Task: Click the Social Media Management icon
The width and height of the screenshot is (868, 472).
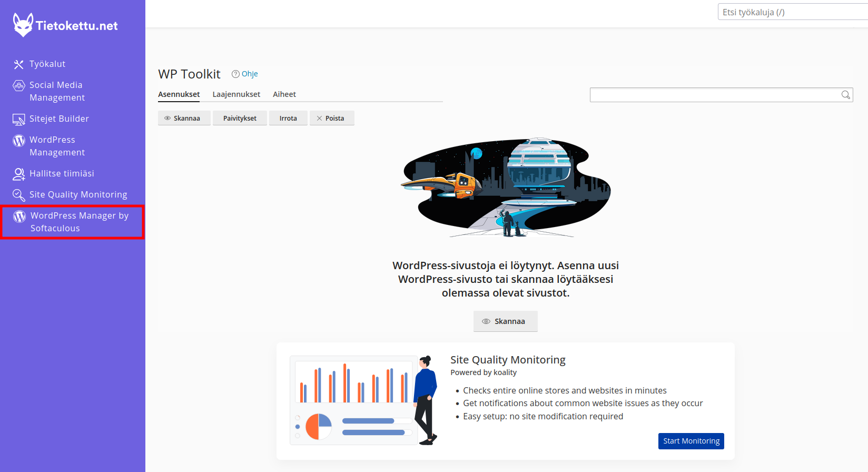Action: coord(19,85)
